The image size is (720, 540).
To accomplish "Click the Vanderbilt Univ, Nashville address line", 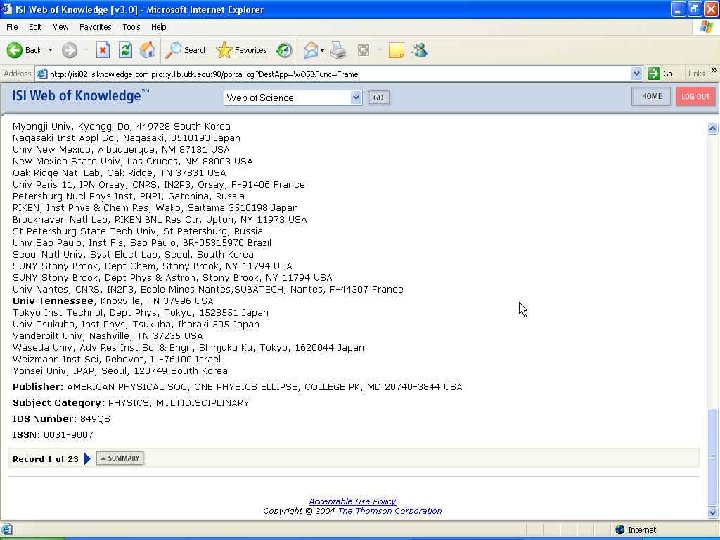I will coord(107,336).
